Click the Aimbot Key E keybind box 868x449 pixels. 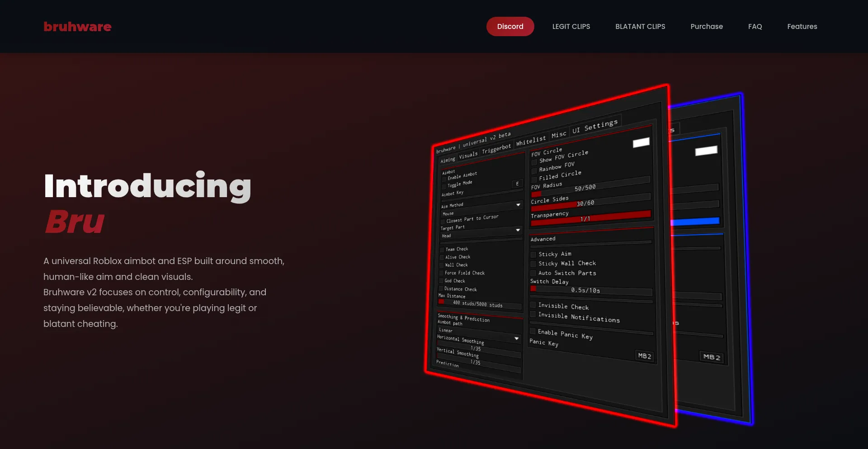tap(518, 184)
